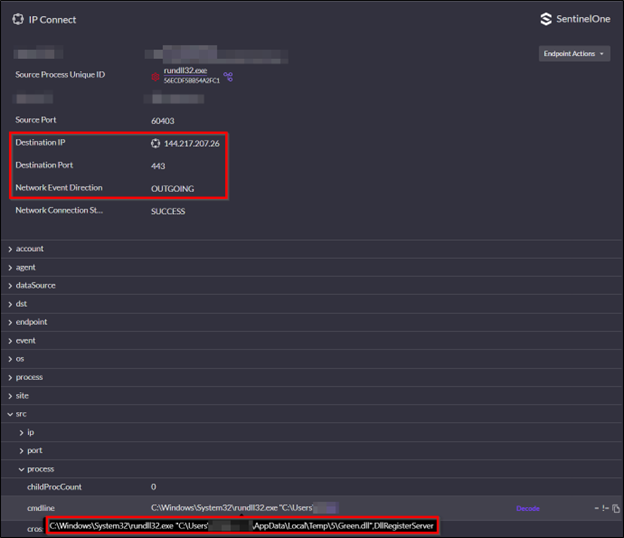The image size is (624, 538).
Task: Open the Endpoint Actions dropdown
Action: coord(574,54)
